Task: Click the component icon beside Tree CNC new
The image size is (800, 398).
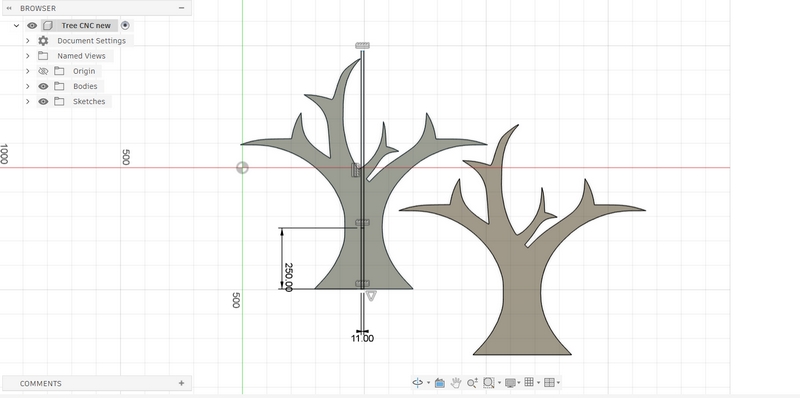Action: click(x=47, y=26)
